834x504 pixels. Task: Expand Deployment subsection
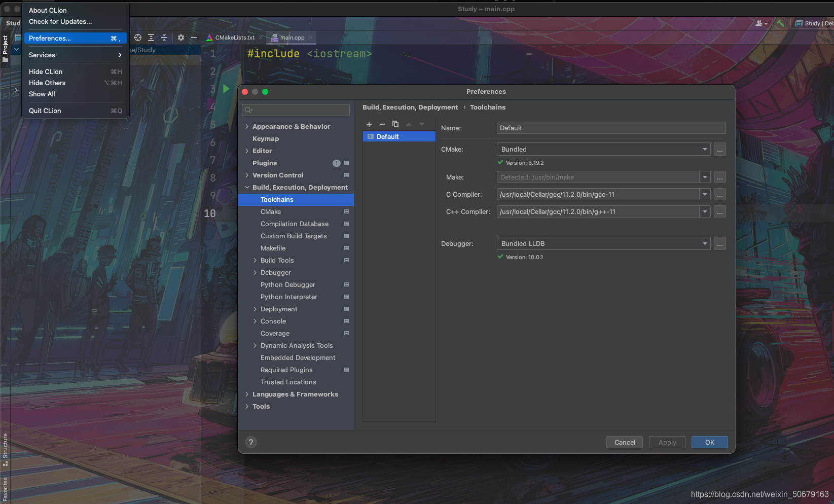point(255,309)
